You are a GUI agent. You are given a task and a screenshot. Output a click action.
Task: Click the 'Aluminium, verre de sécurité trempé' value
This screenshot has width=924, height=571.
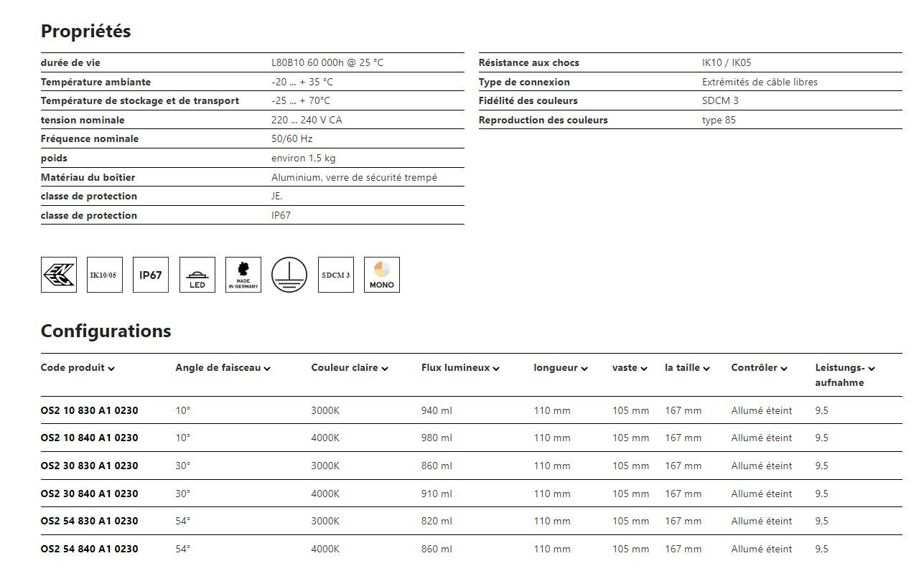[x=354, y=177]
